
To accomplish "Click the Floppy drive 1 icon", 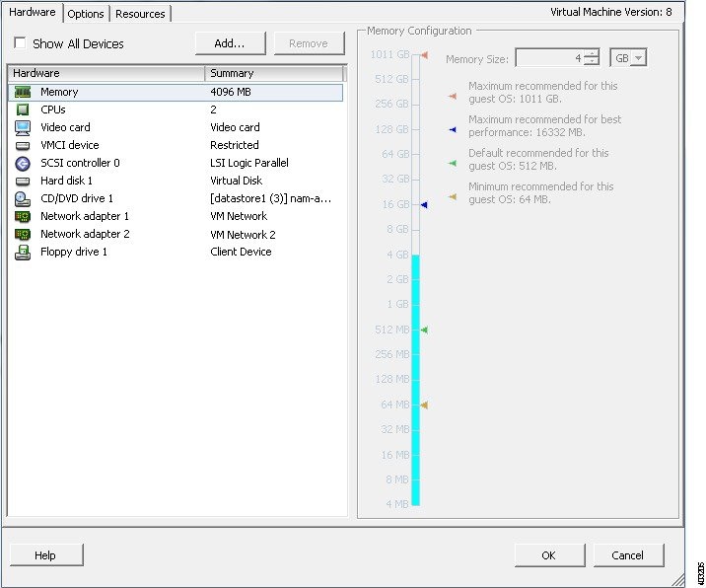I will pos(23,253).
